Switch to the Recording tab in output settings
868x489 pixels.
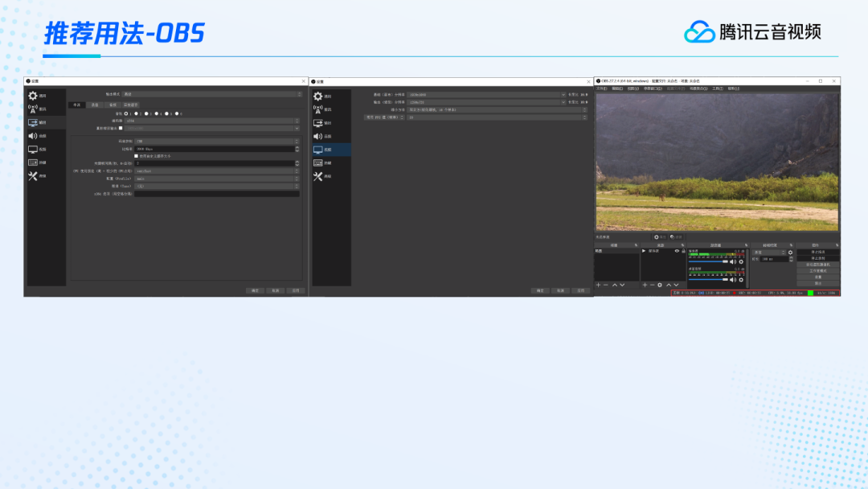95,105
